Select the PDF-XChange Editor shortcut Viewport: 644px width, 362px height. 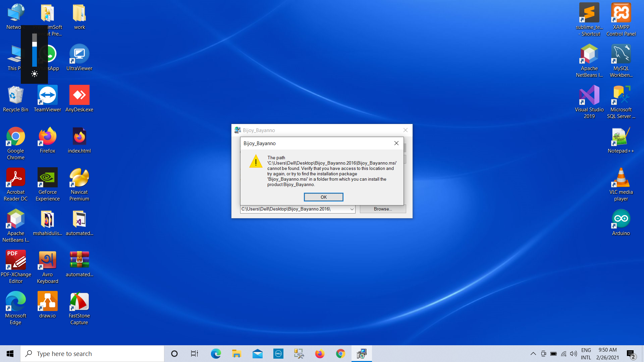(x=15, y=267)
